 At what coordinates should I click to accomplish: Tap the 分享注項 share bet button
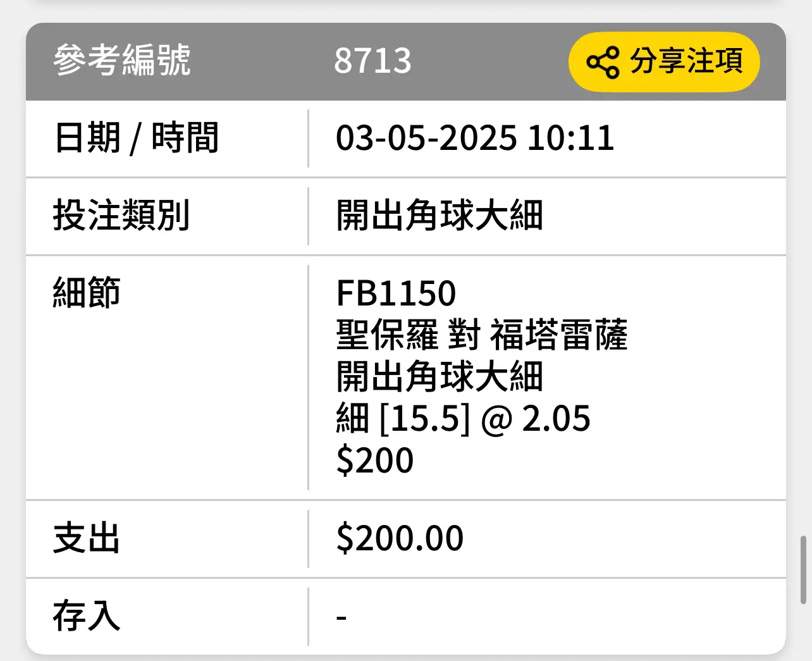click(x=664, y=62)
